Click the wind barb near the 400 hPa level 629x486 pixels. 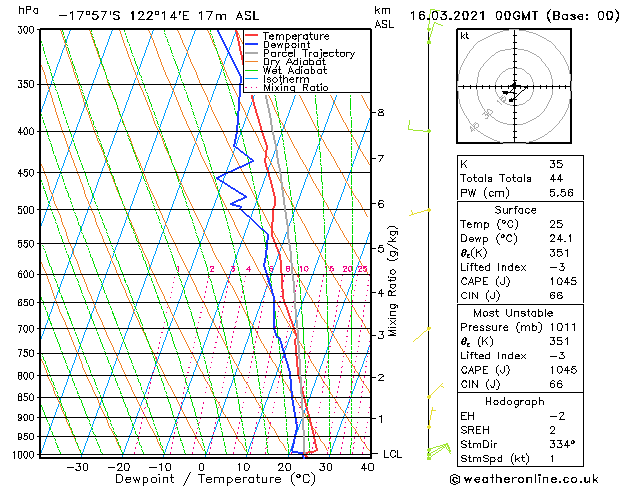click(x=418, y=127)
